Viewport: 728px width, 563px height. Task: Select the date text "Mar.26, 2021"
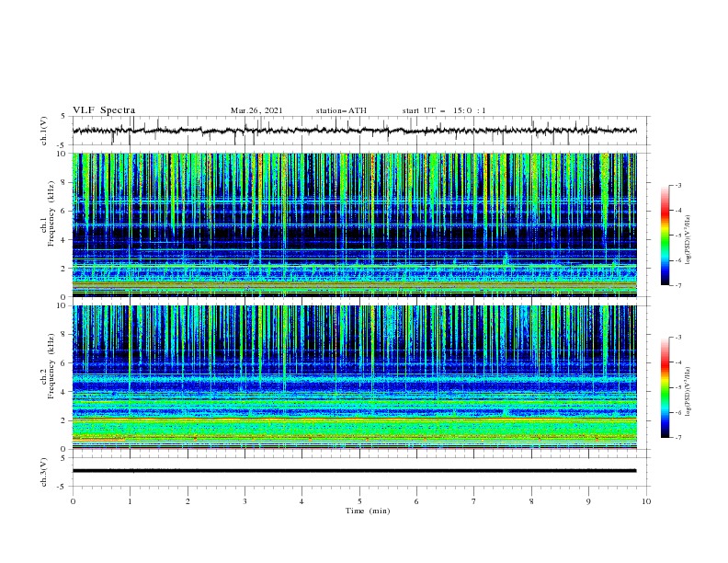256,110
